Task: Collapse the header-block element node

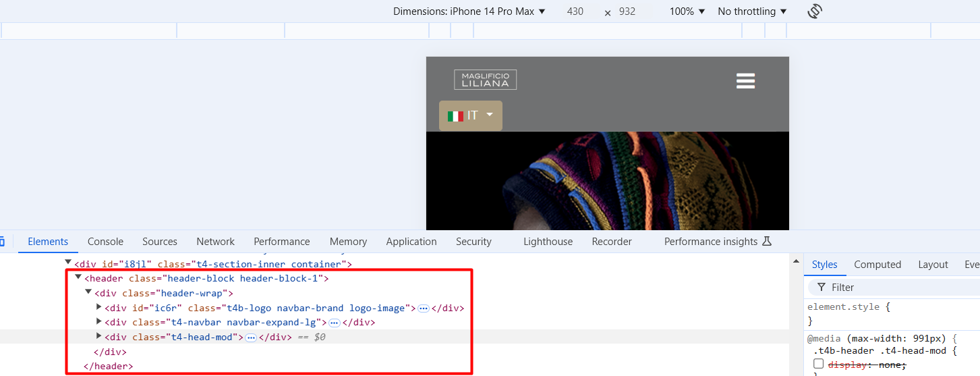Action: 78,277
